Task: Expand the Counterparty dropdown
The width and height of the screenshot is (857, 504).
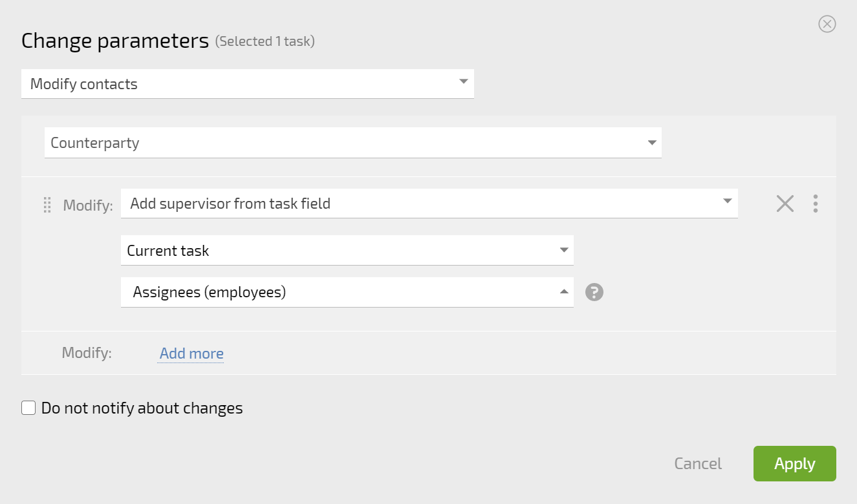Action: pos(353,143)
